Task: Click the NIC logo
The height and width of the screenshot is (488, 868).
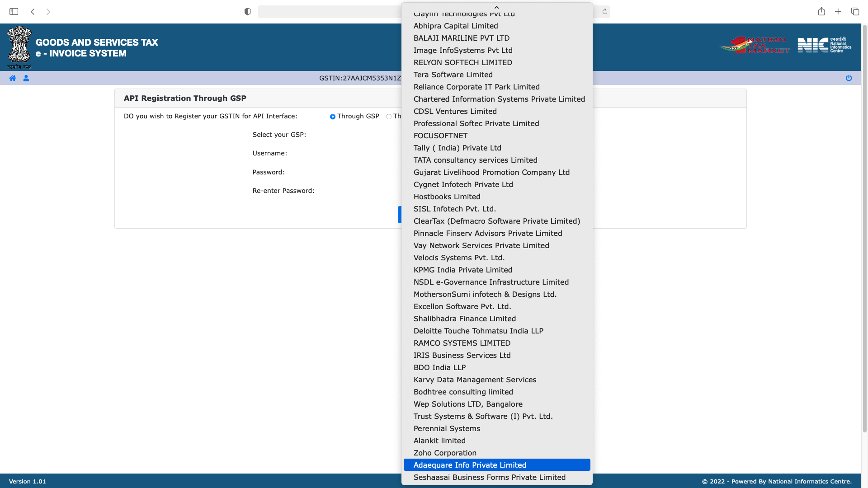Action: (824, 45)
